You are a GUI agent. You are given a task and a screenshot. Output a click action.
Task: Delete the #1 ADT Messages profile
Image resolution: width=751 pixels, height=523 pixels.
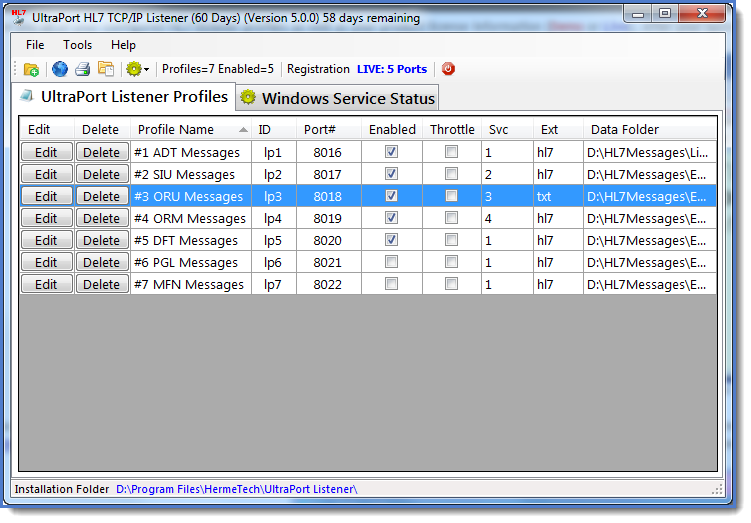[102, 152]
